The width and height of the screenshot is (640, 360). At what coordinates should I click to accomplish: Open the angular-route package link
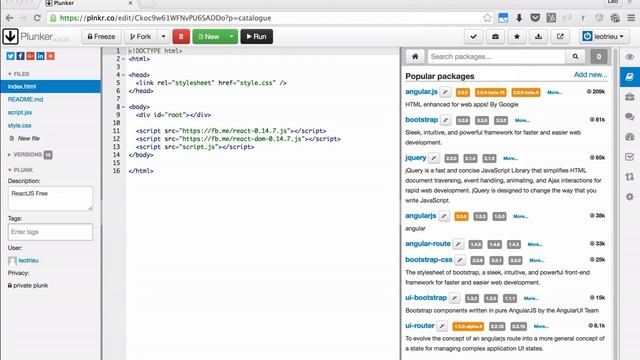tap(427, 244)
